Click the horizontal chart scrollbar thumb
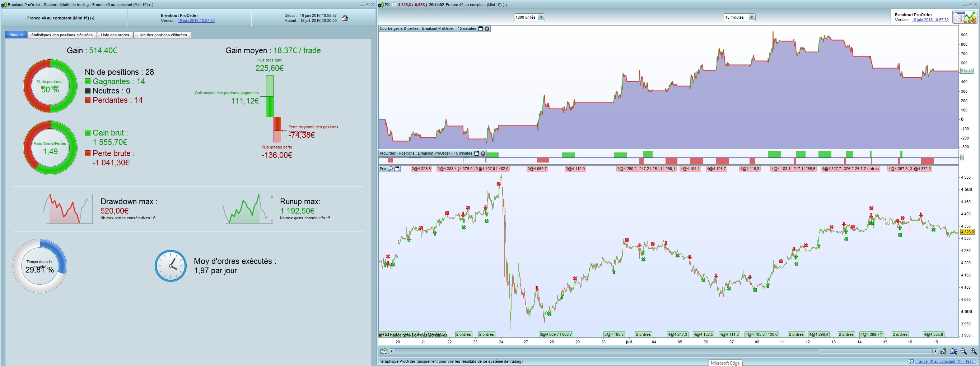This screenshot has width=980, height=366. point(875,351)
